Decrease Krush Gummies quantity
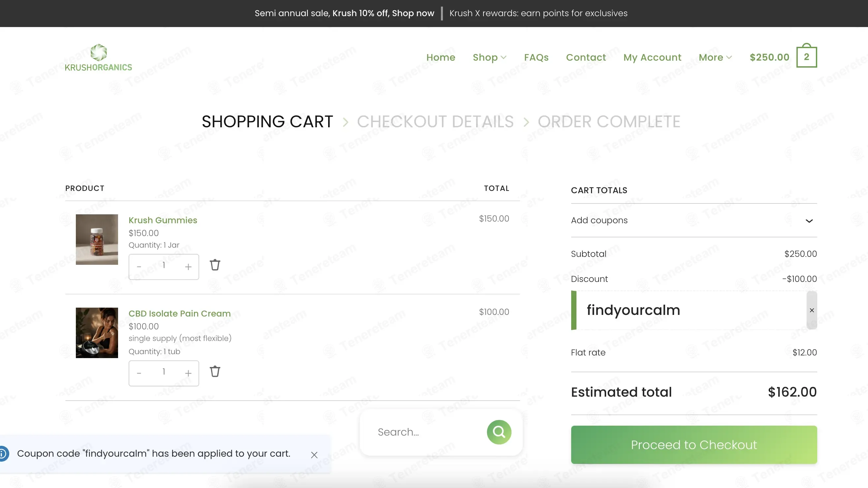This screenshot has width=868, height=488. click(139, 266)
